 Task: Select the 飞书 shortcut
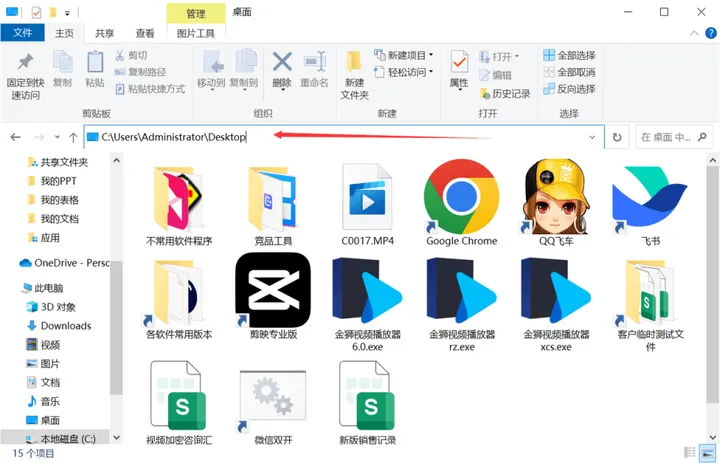[x=650, y=205]
